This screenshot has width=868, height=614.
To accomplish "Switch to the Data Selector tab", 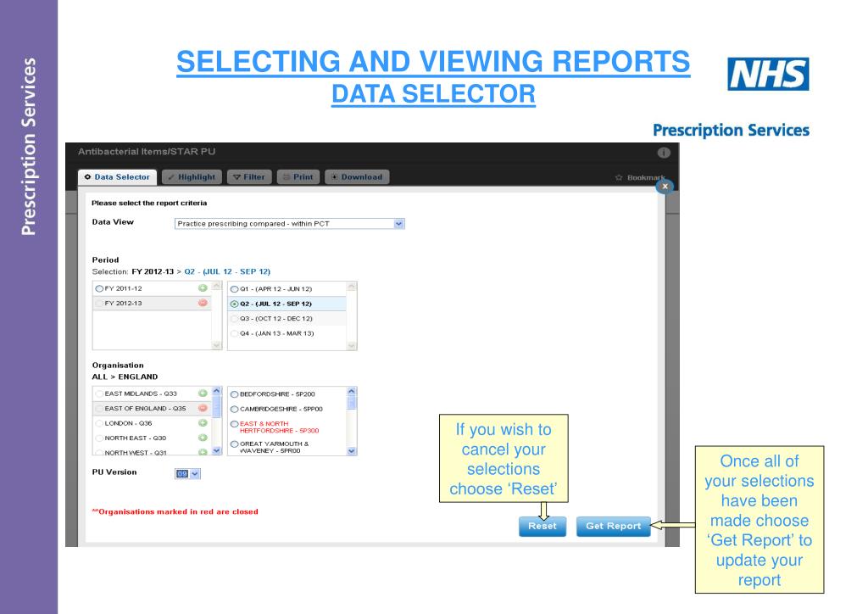I will [x=117, y=177].
